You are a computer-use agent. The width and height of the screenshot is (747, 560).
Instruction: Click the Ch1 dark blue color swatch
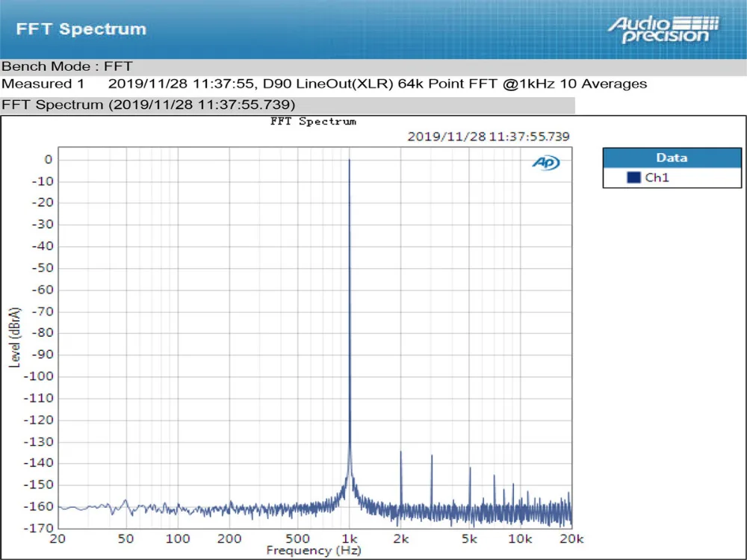pyautogui.click(x=633, y=178)
